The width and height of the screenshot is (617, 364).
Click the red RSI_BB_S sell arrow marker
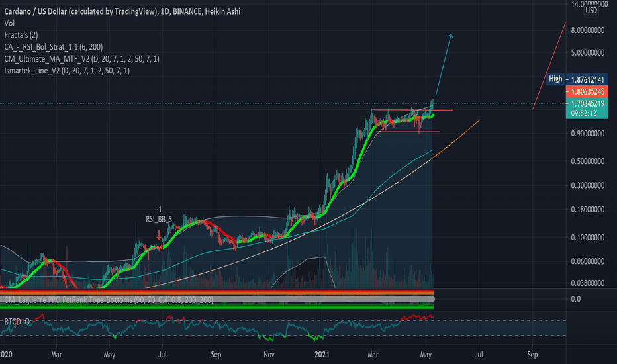tap(159, 235)
